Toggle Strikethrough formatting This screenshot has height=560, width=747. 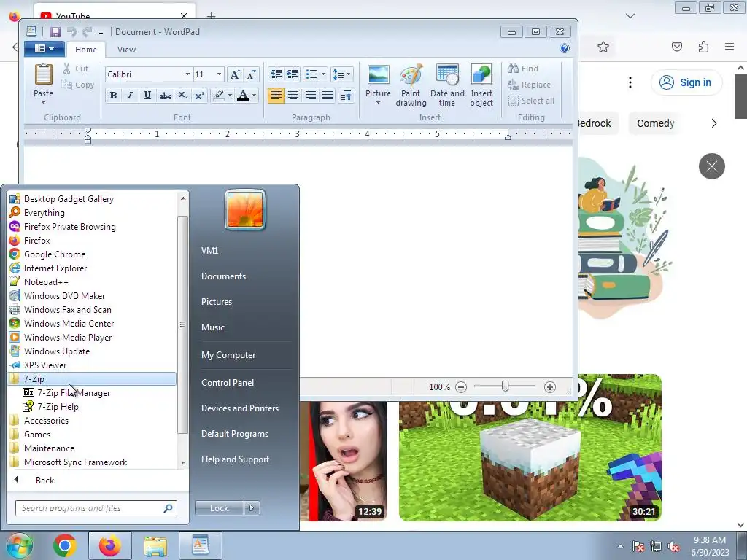166,96
